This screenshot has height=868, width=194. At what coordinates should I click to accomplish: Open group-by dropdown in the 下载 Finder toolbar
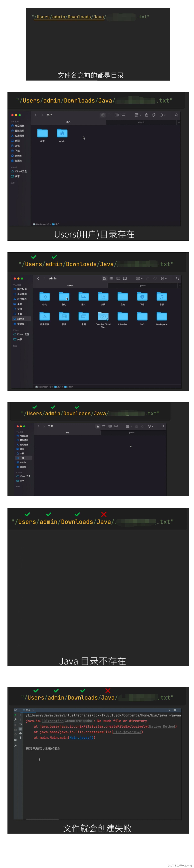point(129,426)
